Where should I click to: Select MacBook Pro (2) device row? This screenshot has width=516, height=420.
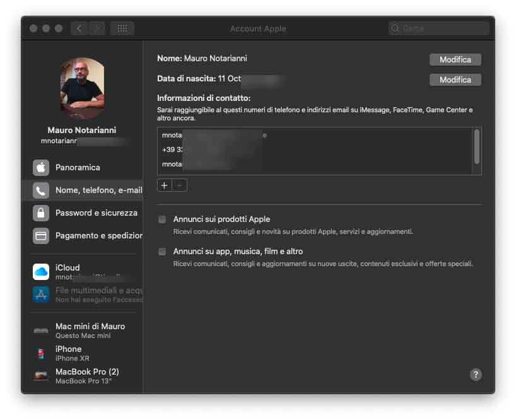click(x=82, y=376)
